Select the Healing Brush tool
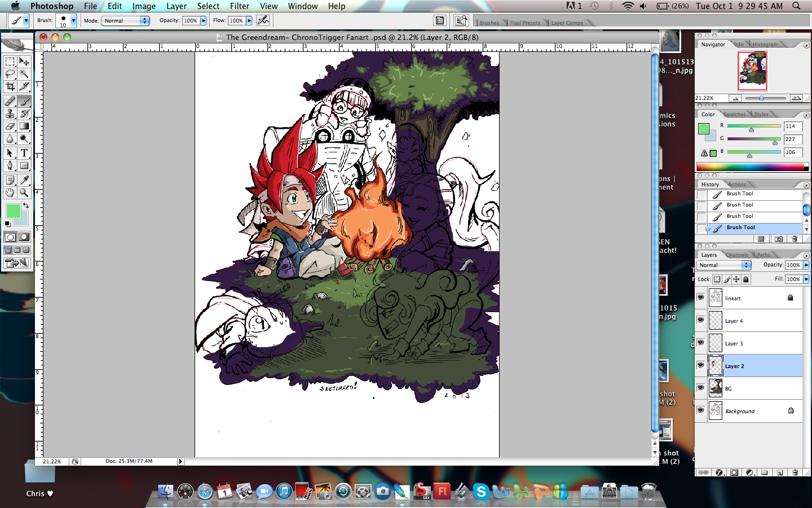The width and height of the screenshot is (812, 508). 10,101
